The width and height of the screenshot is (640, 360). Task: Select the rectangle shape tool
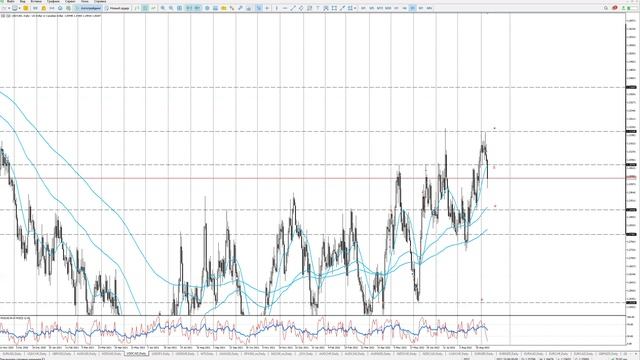[x=334, y=8]
